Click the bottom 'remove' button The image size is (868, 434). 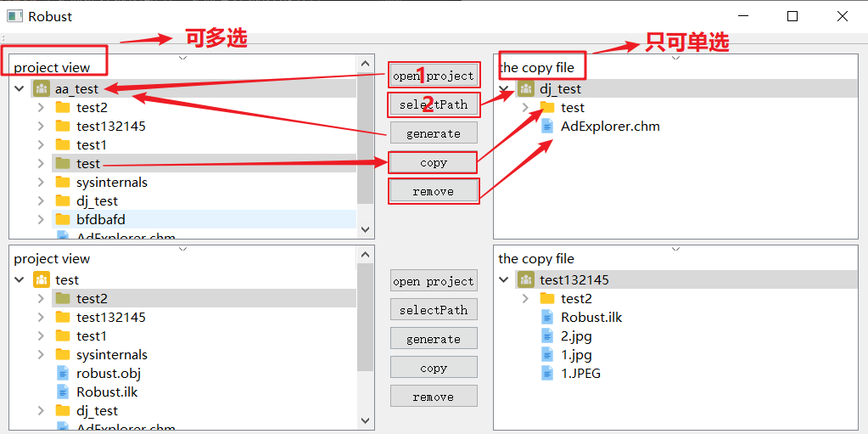tap(434, 397)
